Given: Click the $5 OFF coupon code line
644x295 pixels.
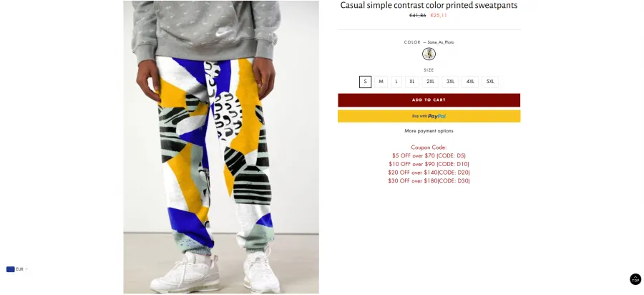Looking at the screenshot, I should [429, 155].
